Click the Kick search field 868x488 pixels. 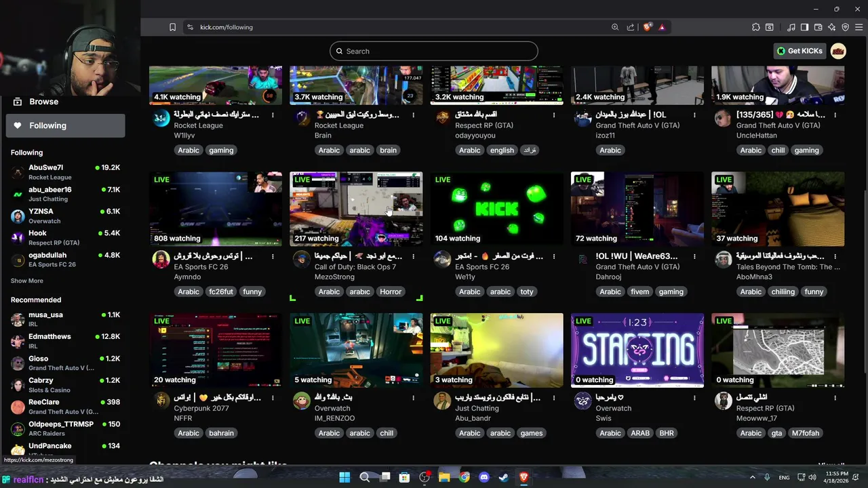pyautogui.click(x=434, y=51)
